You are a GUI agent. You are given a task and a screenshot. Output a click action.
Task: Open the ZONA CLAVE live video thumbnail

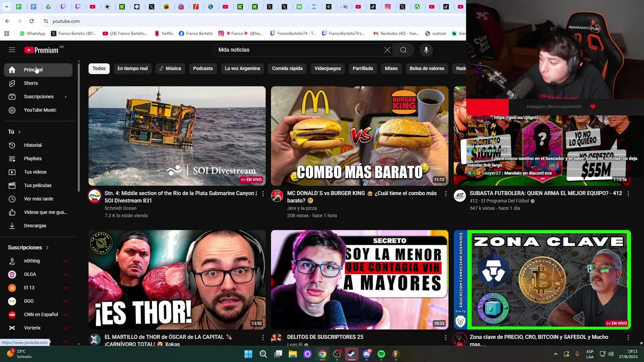point(542,280)
